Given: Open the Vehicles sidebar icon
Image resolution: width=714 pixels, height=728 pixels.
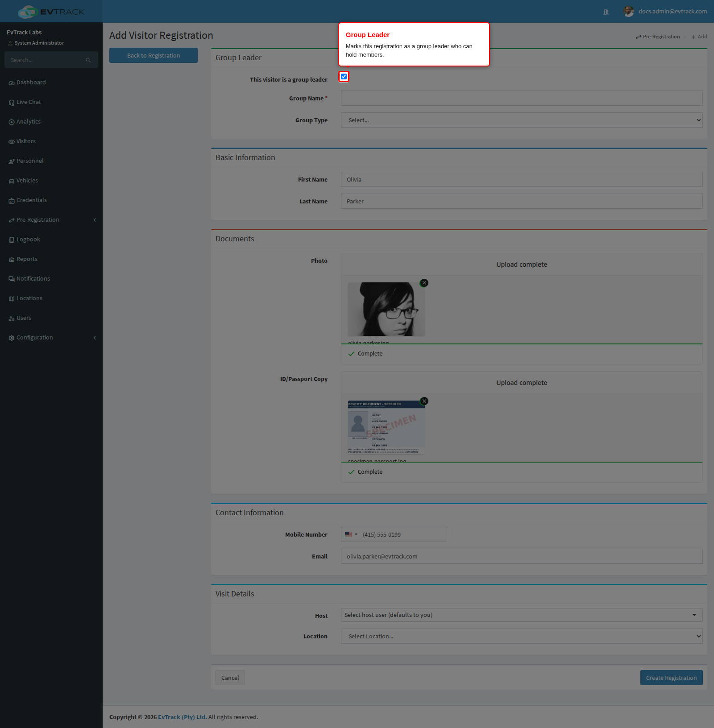Looking at the screenshot, I should (x=12, y=181).
